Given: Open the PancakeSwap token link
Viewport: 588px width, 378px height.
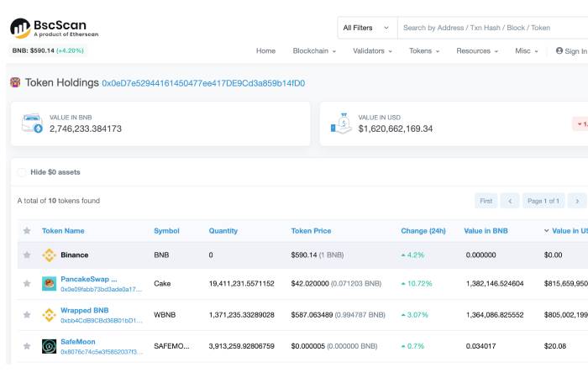Looking at the screenshot, I should [89, 280].
